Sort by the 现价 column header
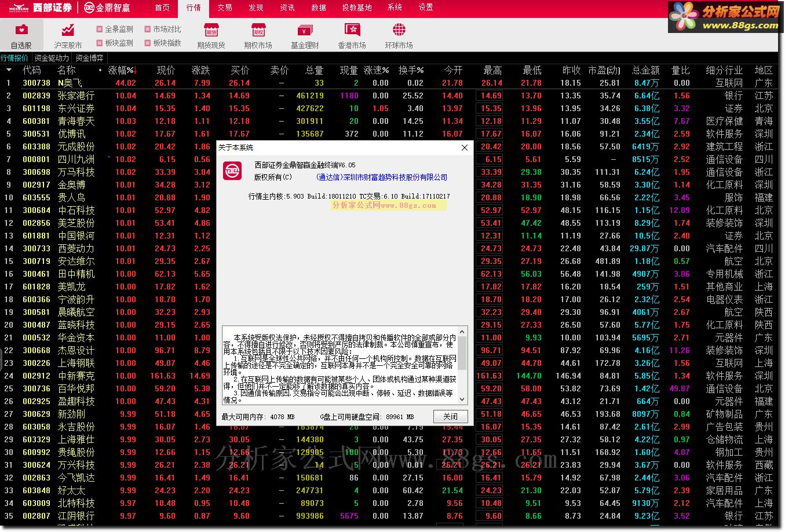The image size is (785, 532). (x=166, y=70)
